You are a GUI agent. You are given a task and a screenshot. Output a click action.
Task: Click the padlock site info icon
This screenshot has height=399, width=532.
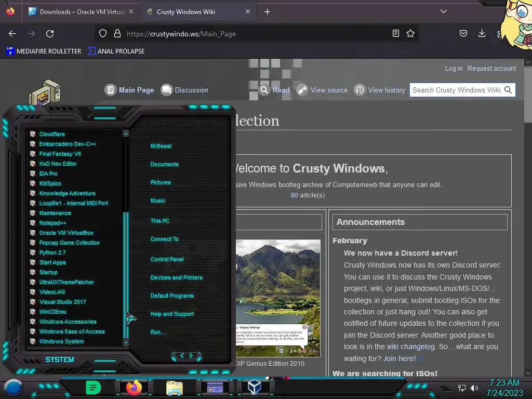tap(117, 34)
